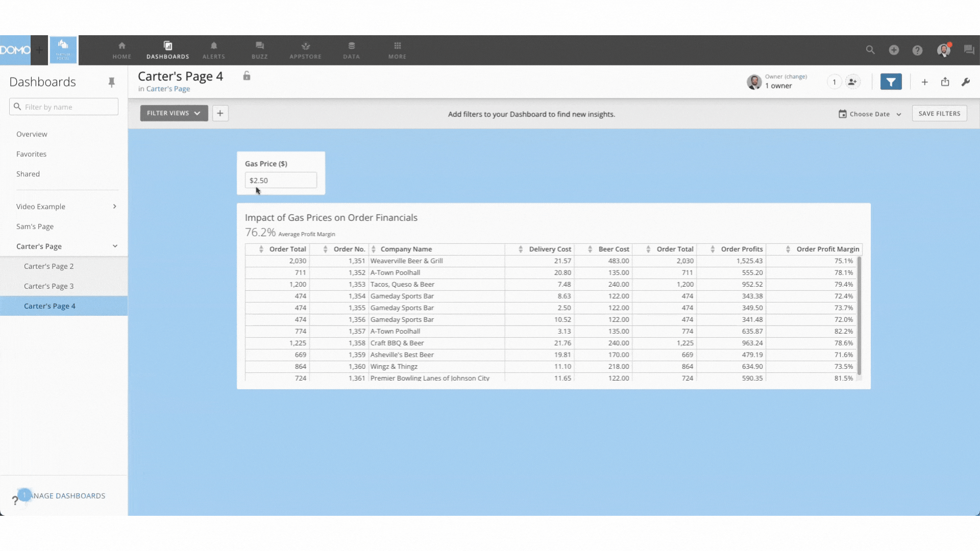
Task: Select Asheville's Best Beer cell
Action: 436,355
